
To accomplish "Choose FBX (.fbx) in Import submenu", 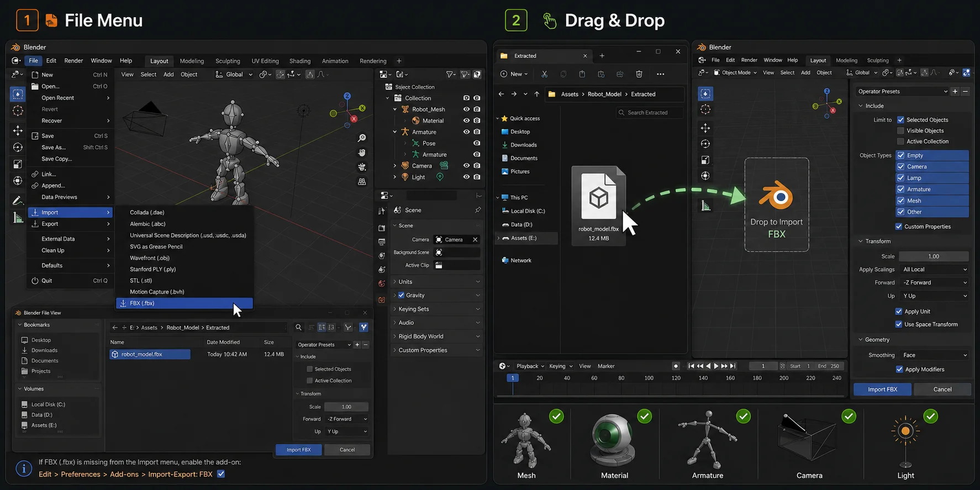I will pos(185,303).
